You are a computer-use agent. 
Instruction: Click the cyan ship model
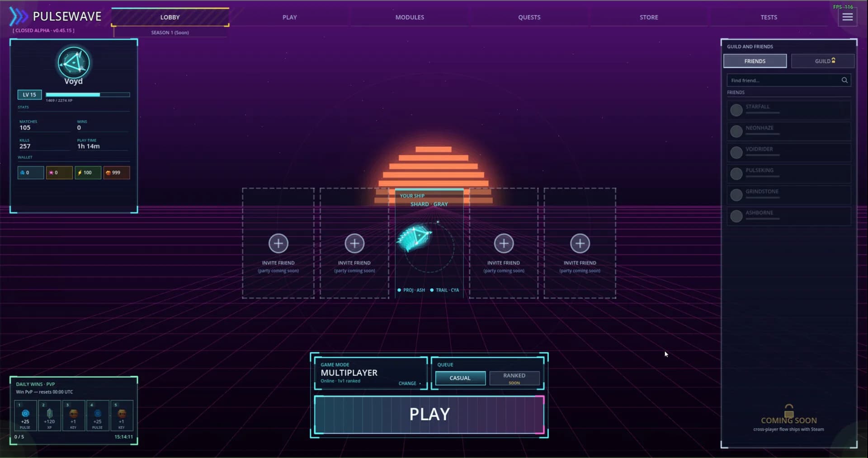point(414,238)
